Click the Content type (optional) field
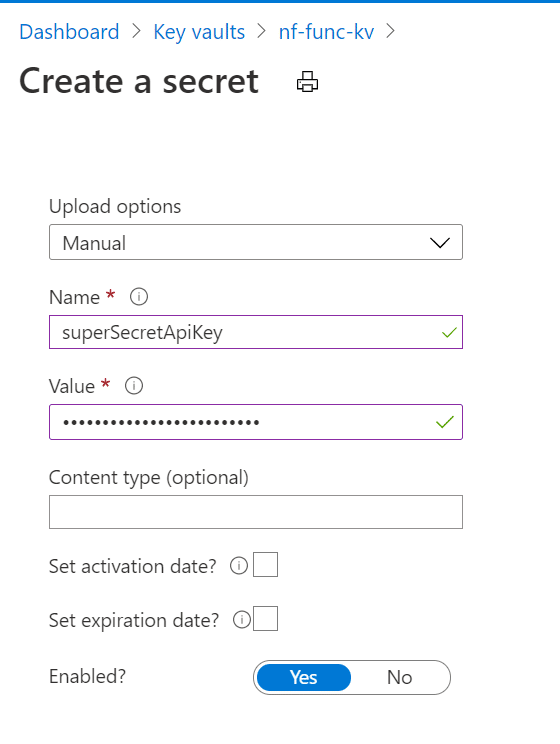560x744 pixels. click(256, 512)
